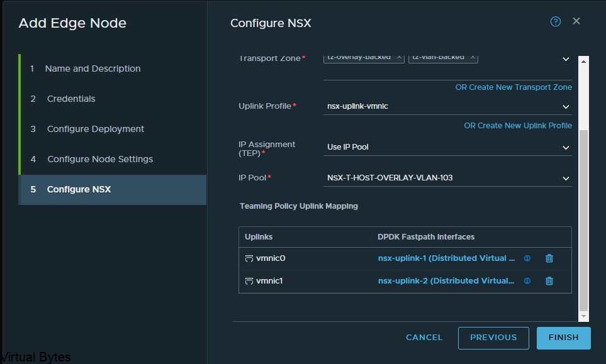Go to step 2 Credentials

pos(113,99)
